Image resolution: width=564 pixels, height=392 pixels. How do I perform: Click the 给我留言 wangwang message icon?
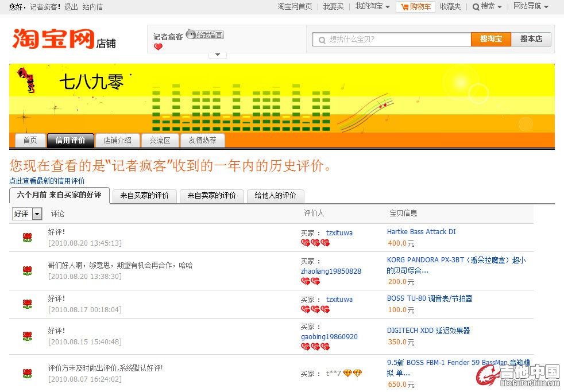204,34
